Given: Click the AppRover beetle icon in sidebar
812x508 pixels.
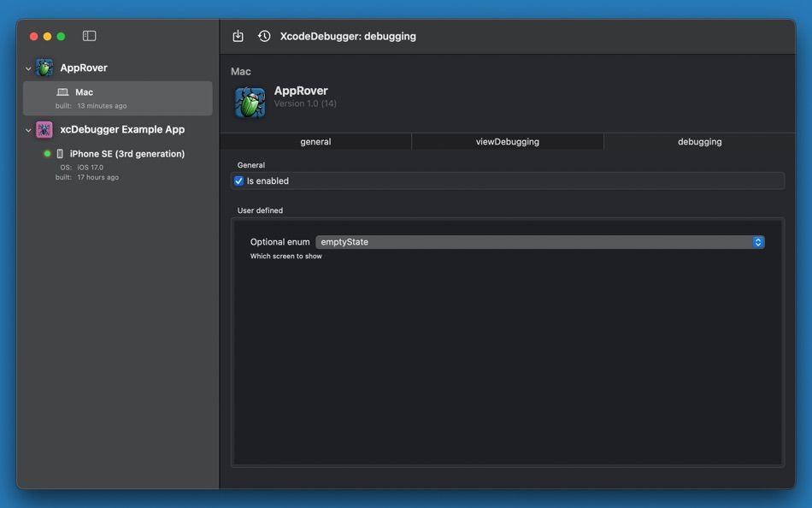Looking at the screenshot, I should pos(44,68).
